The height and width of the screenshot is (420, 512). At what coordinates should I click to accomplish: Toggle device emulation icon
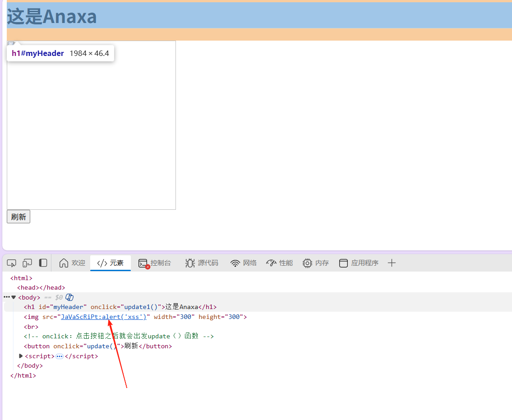click(x=27, y=263)
